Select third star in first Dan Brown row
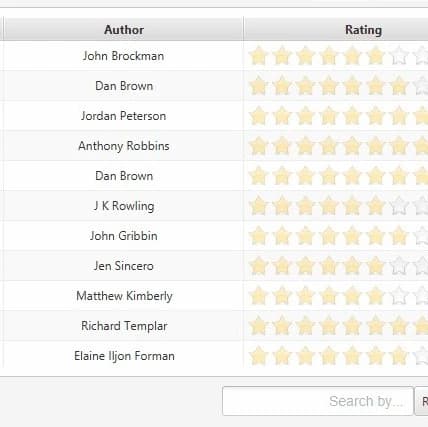Image resolution: width=428 pixels, height=427 pixels. tap(305, 86)
